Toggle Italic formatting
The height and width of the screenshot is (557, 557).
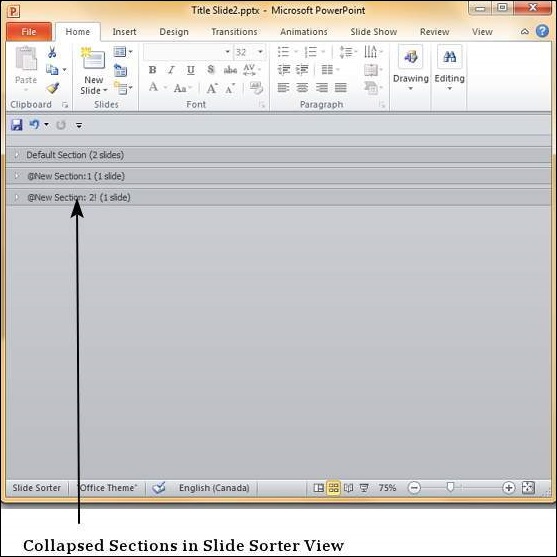[171, 70]
